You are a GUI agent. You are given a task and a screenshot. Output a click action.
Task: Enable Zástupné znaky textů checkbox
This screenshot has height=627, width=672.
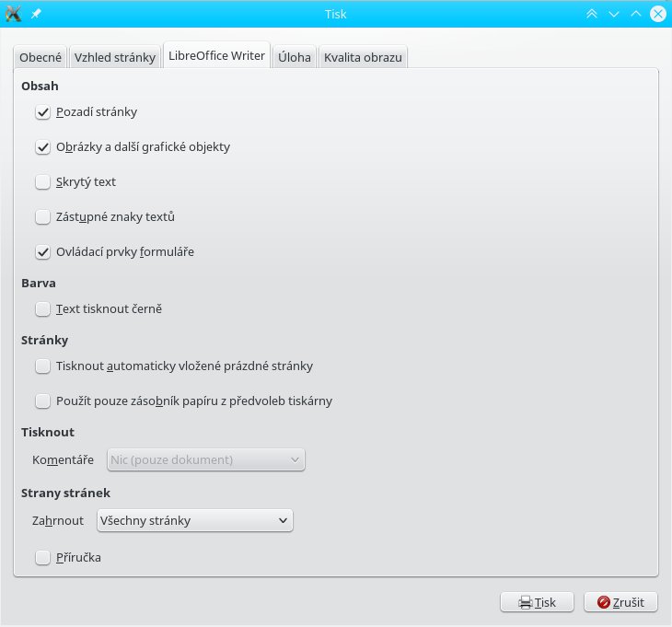coord(43,217)
